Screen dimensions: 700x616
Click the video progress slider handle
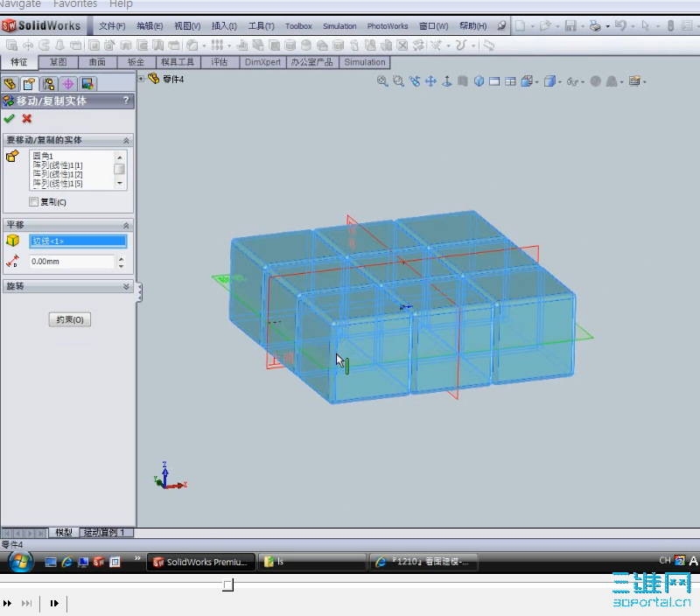228,584
